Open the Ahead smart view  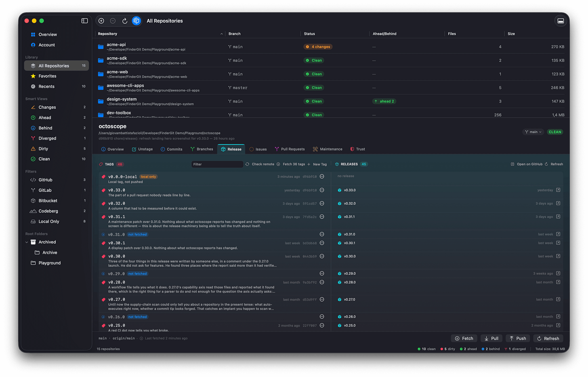coord(57,118)
